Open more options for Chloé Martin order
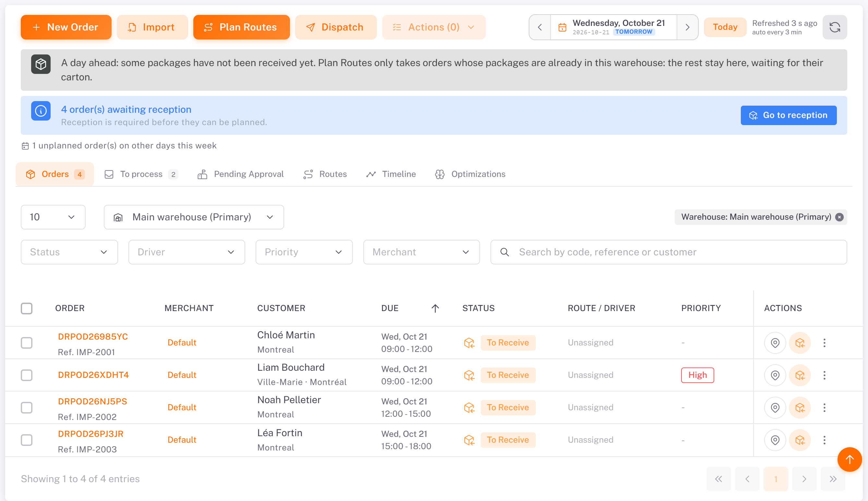Screen dimensions: 868x501 click(824, 343)
